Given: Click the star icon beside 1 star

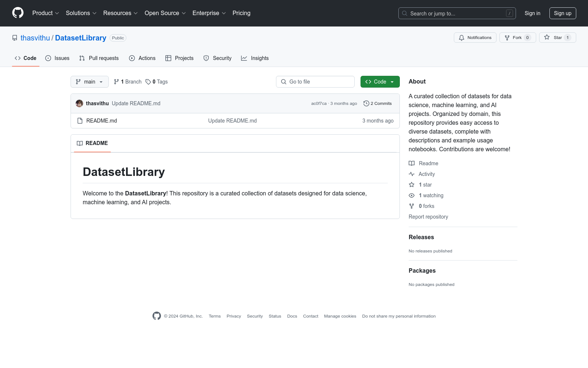Looking at the screenshot, I should [x=412, y=185].
